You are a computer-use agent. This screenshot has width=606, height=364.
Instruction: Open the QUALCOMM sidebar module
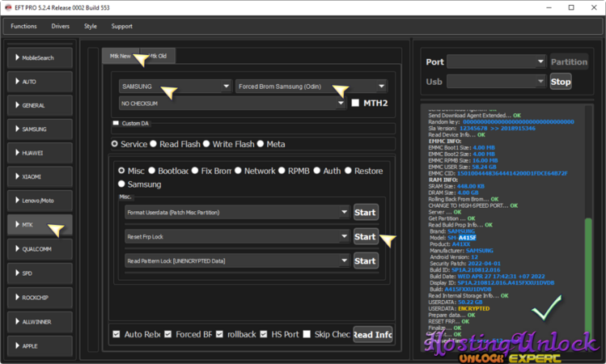tap(40, 249)
